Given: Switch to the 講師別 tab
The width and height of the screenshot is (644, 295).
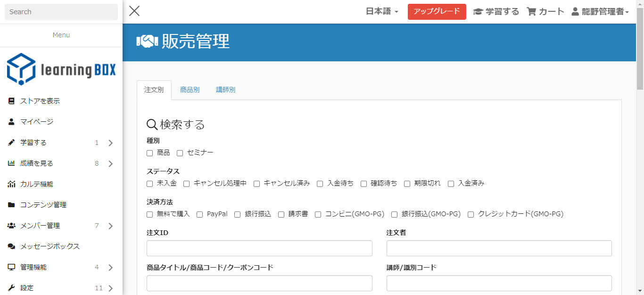Looking at the screenshot, I should tap(225, 90).
